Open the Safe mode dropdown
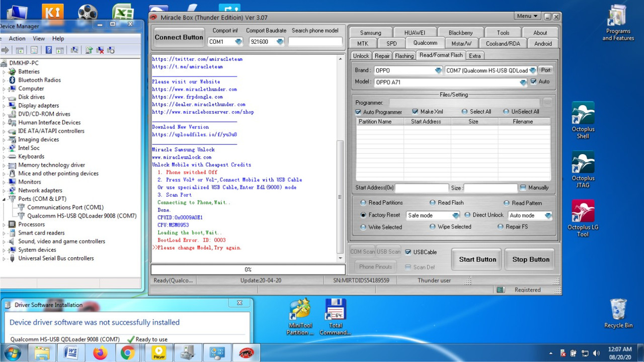644x362 pixels. pos(456,215)
